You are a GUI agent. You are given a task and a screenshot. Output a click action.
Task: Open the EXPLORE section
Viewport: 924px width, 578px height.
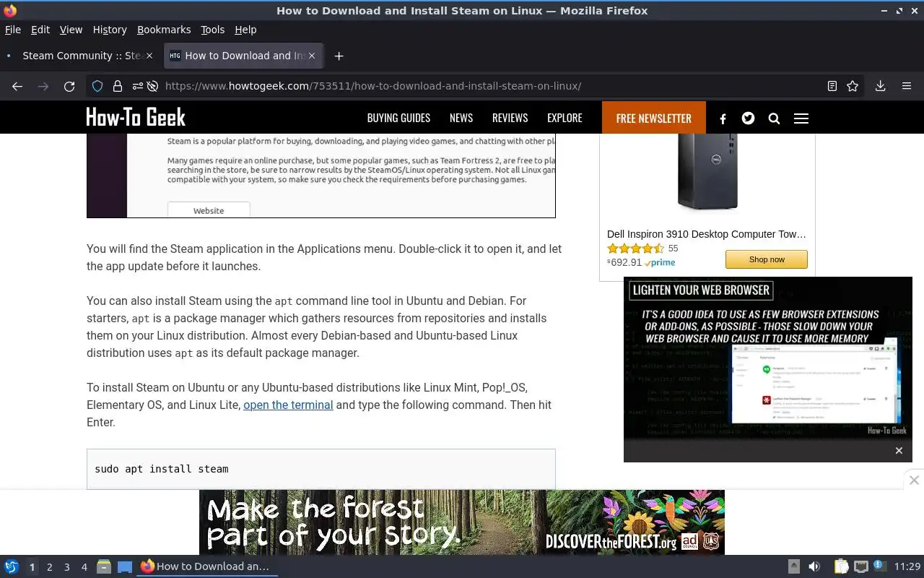coord(565,118)
